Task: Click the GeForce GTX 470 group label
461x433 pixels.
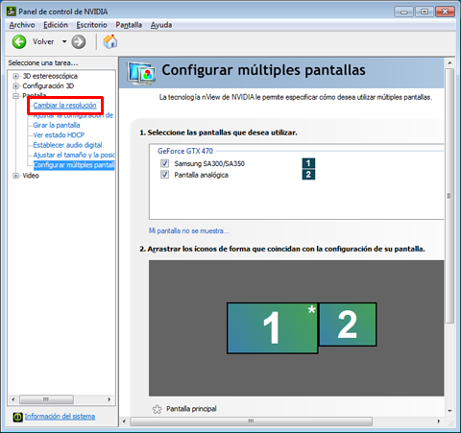Action: coord(185,151)
